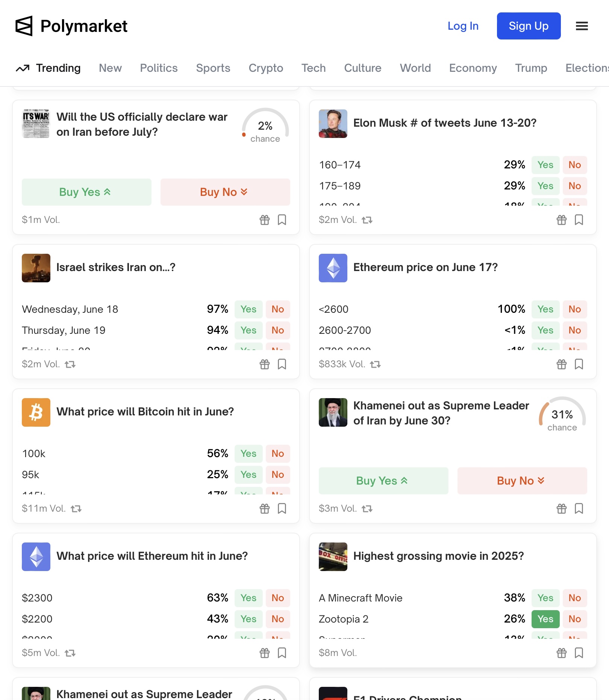Switch to the Trump tab
Screen dimensions: 609x700
pyautogui.click(x=531, y=68)
